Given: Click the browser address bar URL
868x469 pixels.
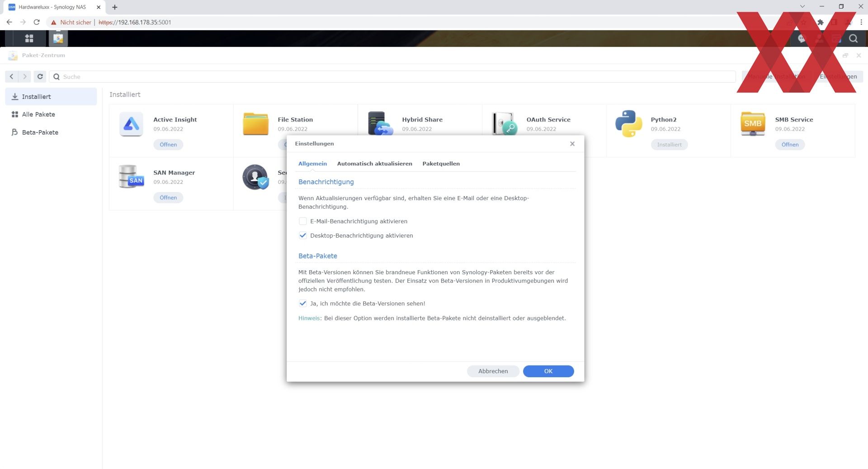Looking at the screenshot, I should 135,22.
